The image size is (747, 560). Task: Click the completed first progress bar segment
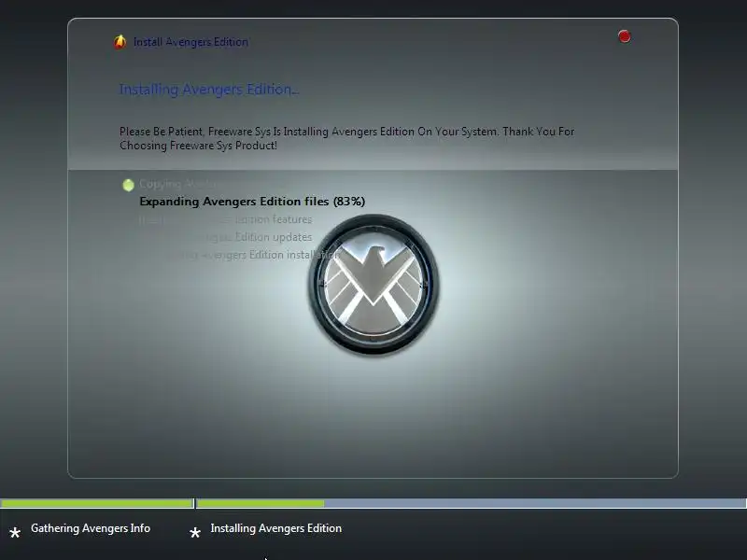[97, 503]
